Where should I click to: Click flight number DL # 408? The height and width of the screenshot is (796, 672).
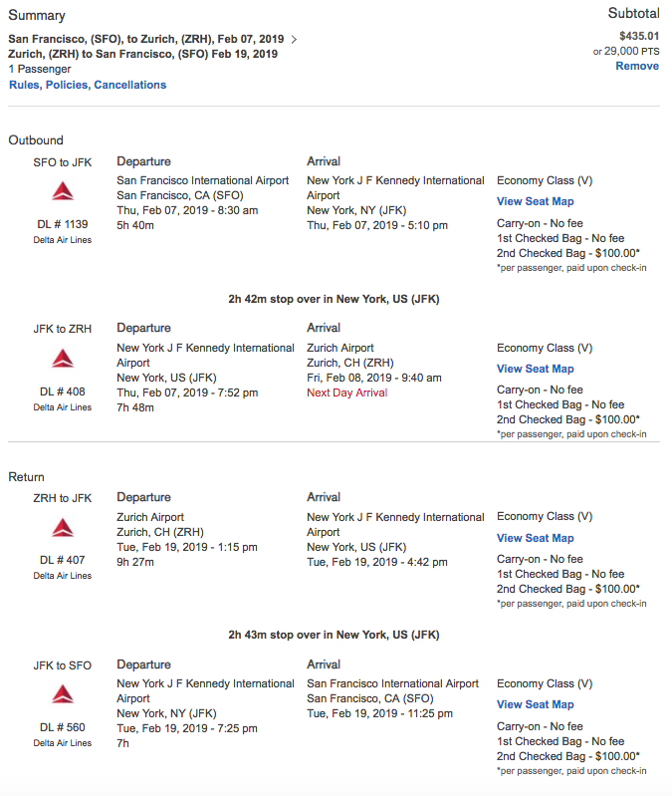pos(63,393)
